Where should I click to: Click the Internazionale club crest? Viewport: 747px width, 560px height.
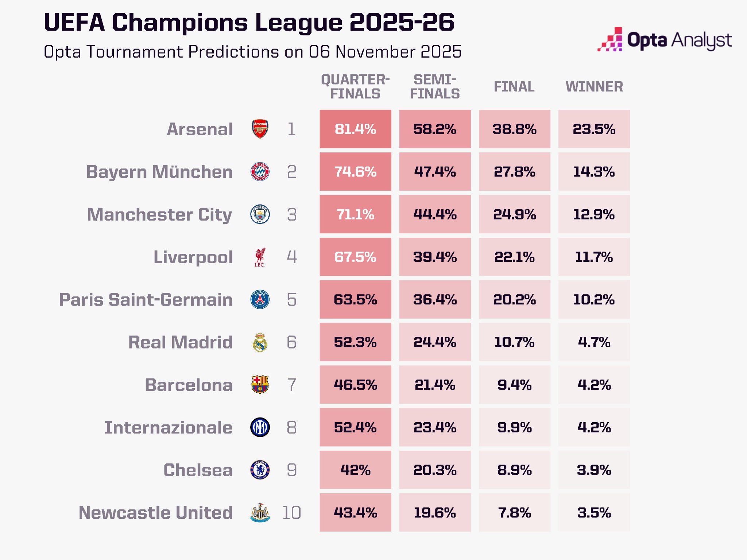click(260, 427)
